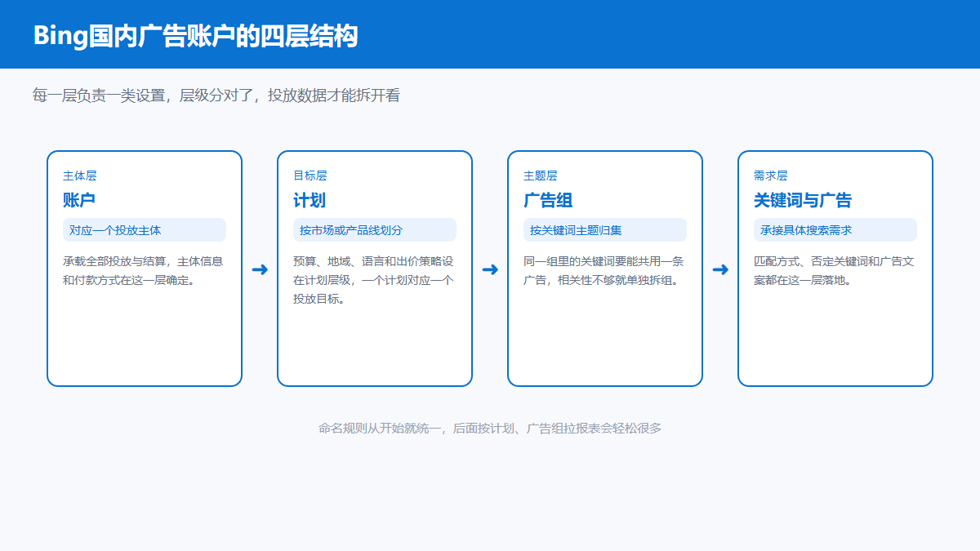
Task: Click the description starting "承载全部投放与结算"
Action: [143, 271]
